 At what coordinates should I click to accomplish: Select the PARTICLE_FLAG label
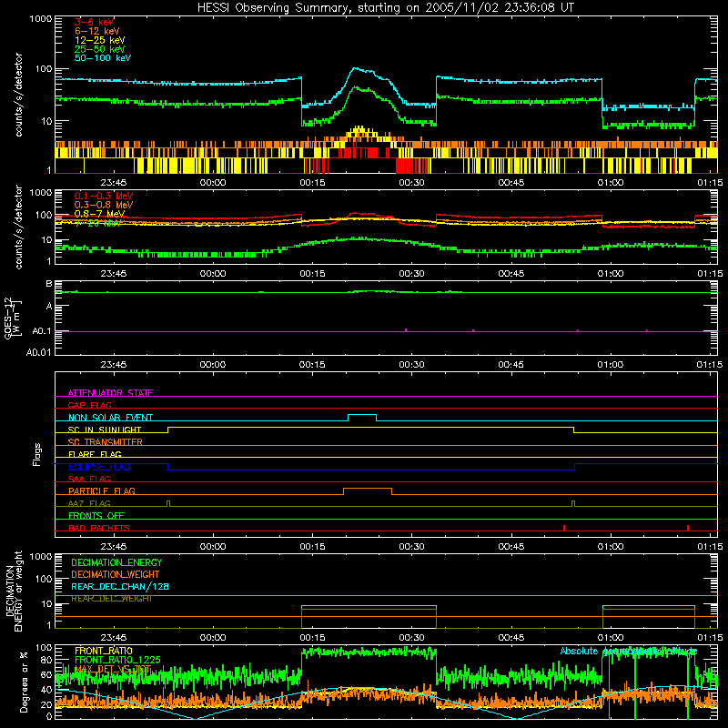[102, 490]
